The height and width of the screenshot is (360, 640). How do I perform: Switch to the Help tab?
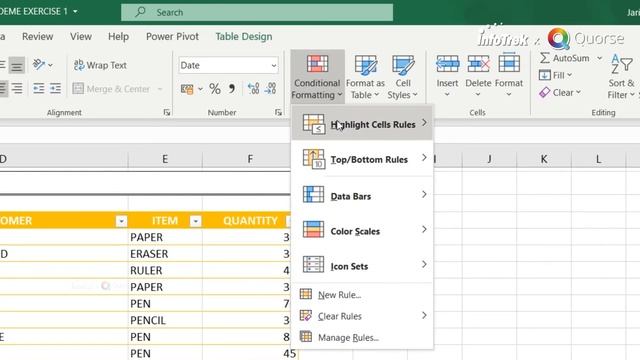pos(118,36)
